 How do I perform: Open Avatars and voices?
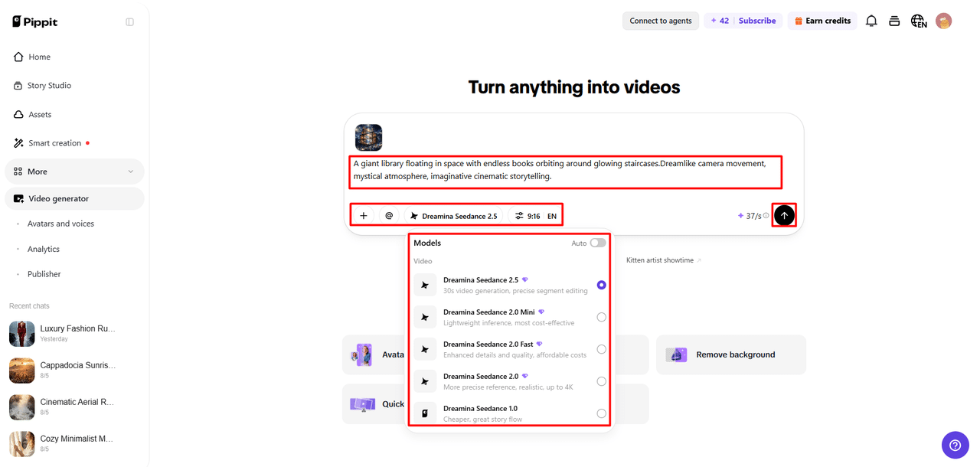60,224
